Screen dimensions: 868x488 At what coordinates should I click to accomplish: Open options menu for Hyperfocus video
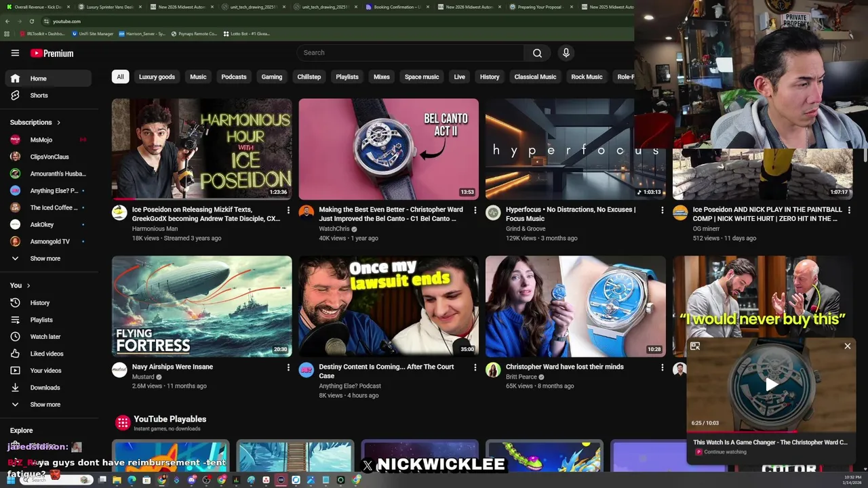(663, 210)
